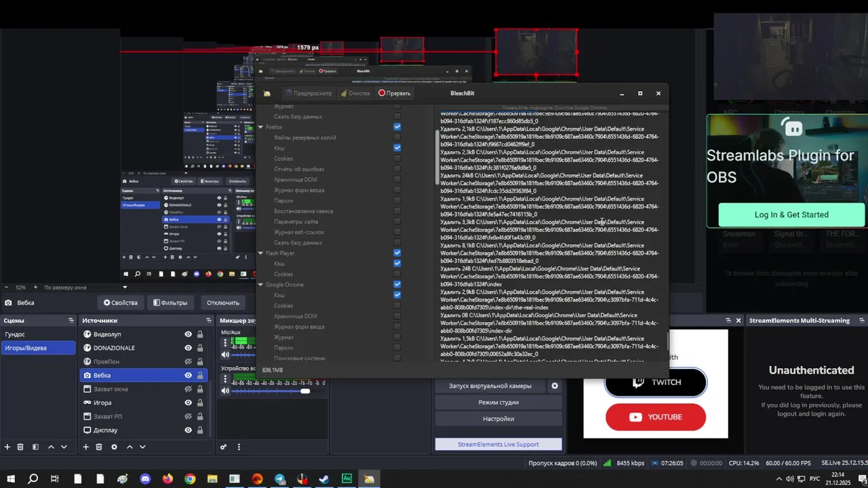Open Steam from the taskbar
Screen dimensions: 868x488
tap(324, 479)
